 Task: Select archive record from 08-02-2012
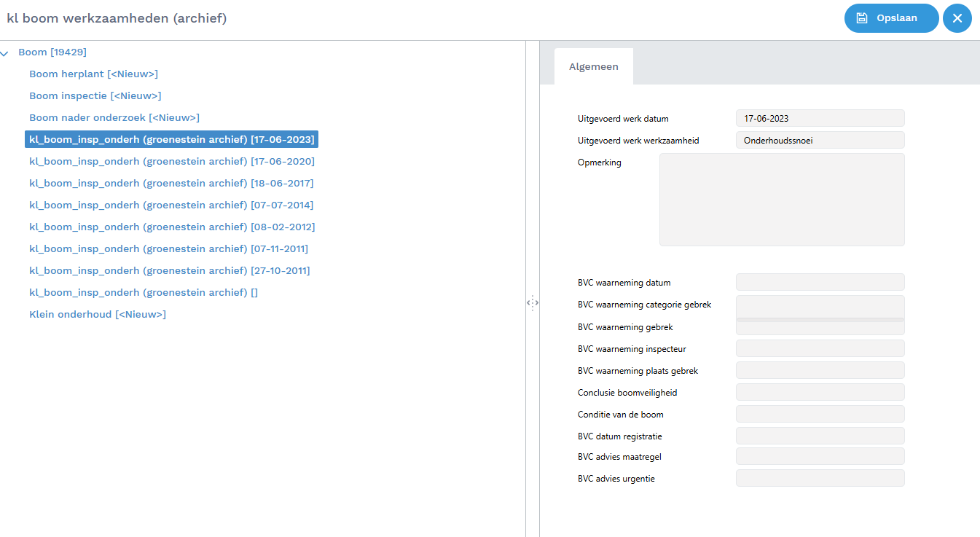(171, 227)
